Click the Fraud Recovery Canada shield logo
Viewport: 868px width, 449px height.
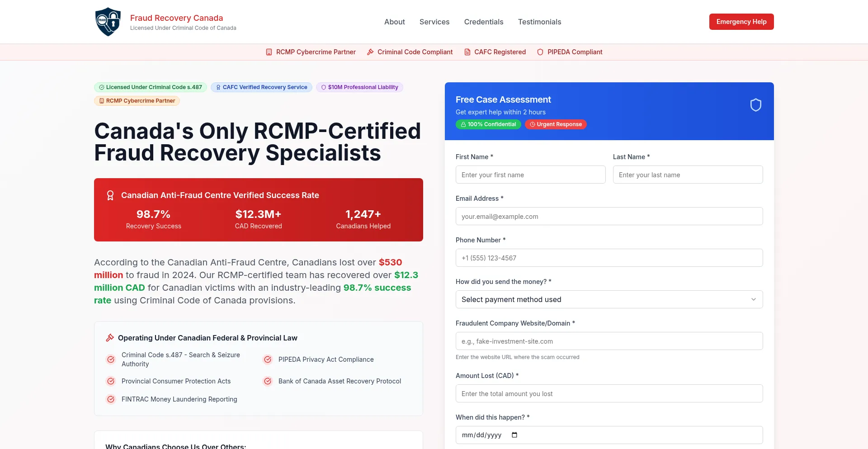tap(108, 22)
